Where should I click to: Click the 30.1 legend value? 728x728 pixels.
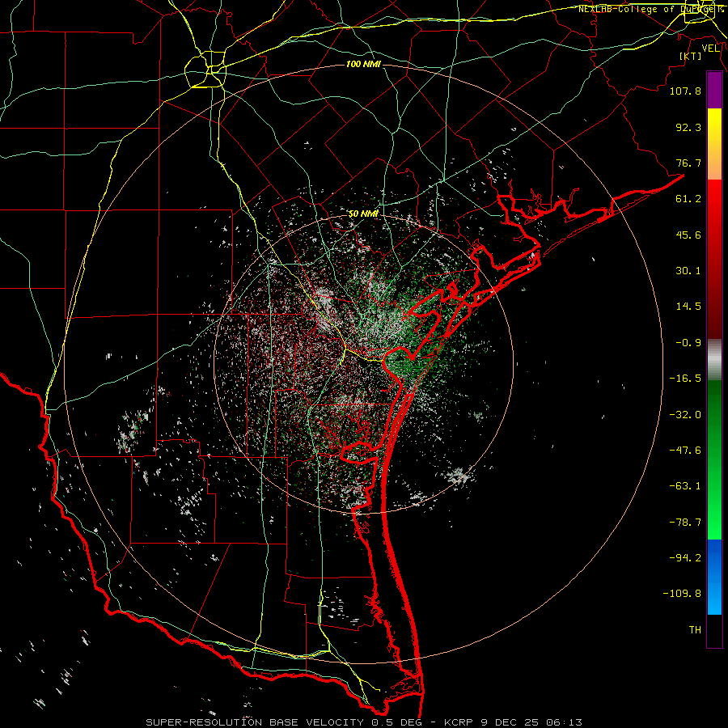pyautogui.click(x=688, y=271)
